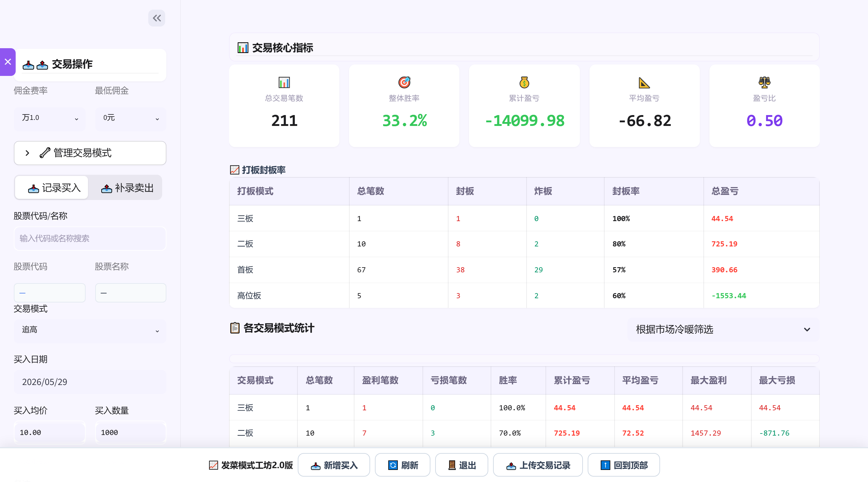Click 刷新 button

(402, 465)
